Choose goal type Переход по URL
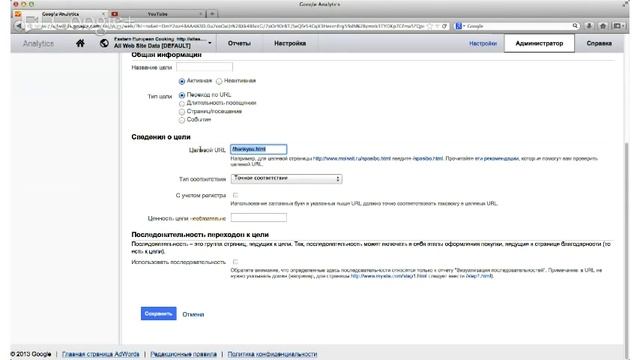This screenshot has width=640, height=360. (x=182, y=95)
